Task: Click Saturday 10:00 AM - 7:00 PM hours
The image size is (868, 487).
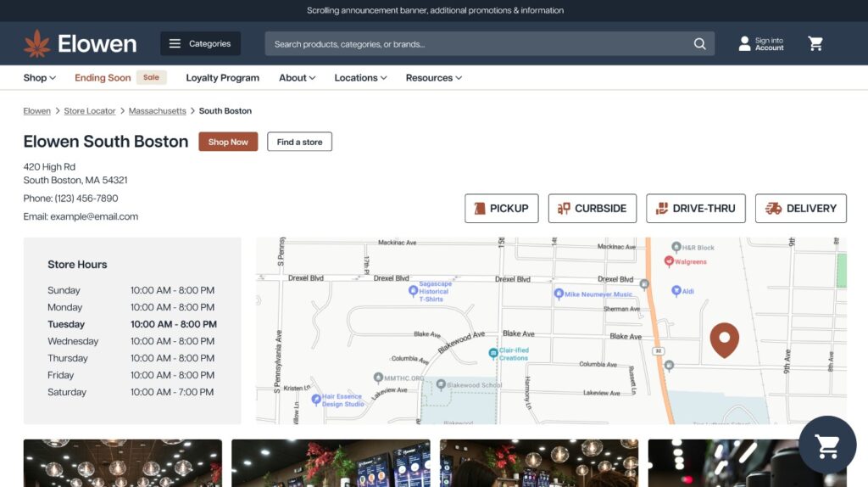Action: tap(172, 392)
